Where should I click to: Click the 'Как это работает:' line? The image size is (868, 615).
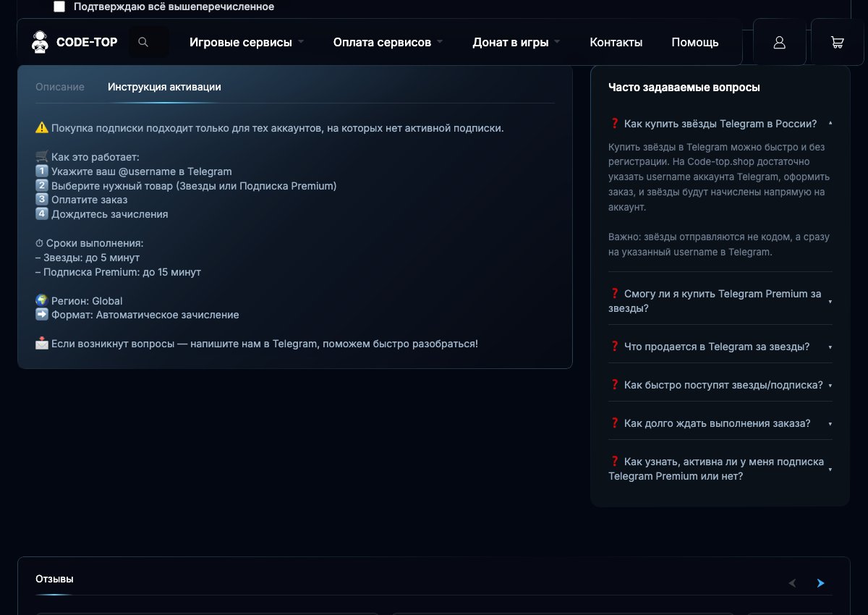coord(88,157)
